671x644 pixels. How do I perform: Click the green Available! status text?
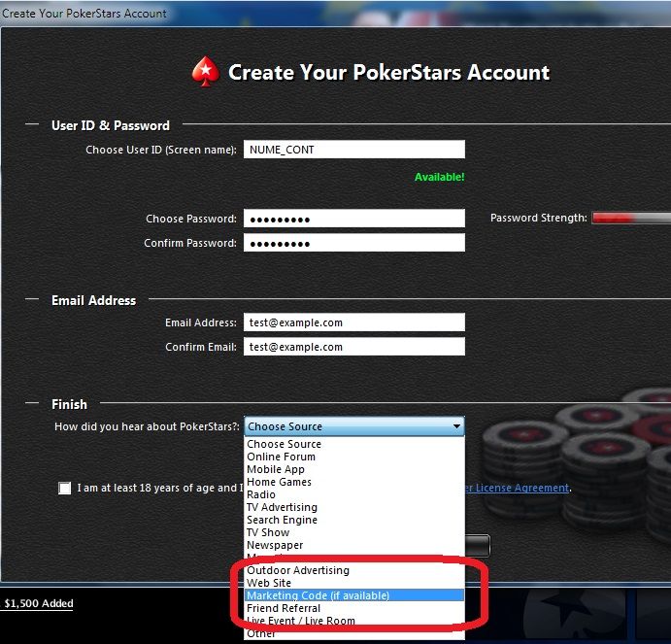coord(440,177)
